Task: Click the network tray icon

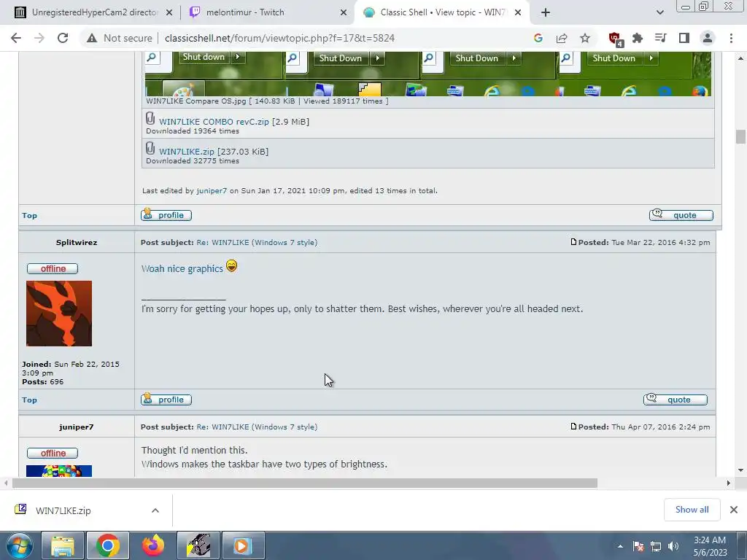Action: (656, 546)
